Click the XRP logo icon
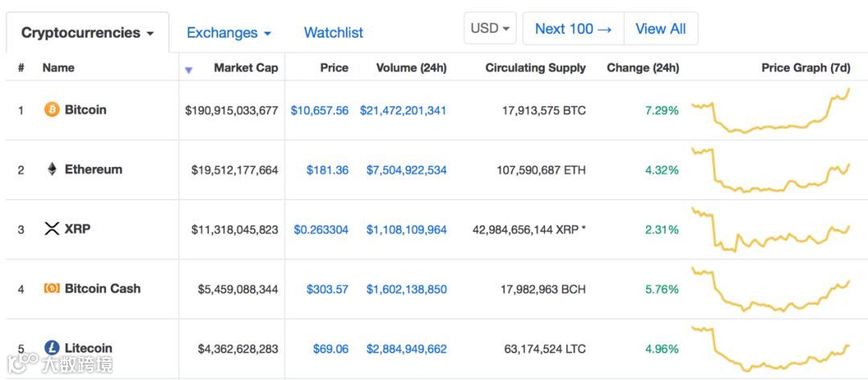The height and width of the screenshot is (380, 868). coord(51,228)
